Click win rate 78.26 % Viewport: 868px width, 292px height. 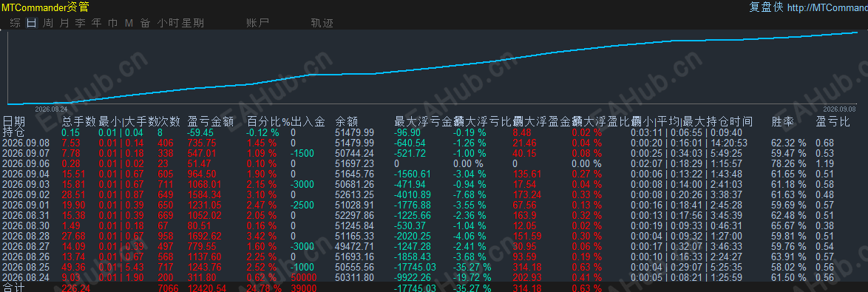point(789,163)
